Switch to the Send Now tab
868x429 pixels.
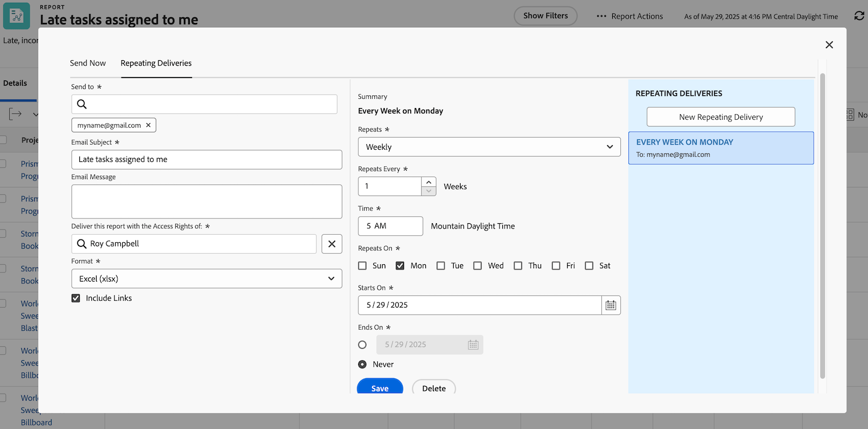(x=87, y=63)
